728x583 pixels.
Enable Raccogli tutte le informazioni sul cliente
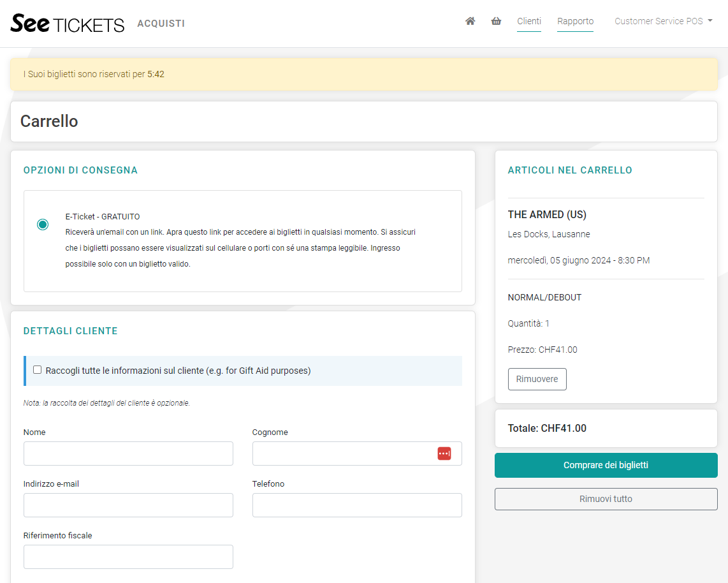point(38,370)
